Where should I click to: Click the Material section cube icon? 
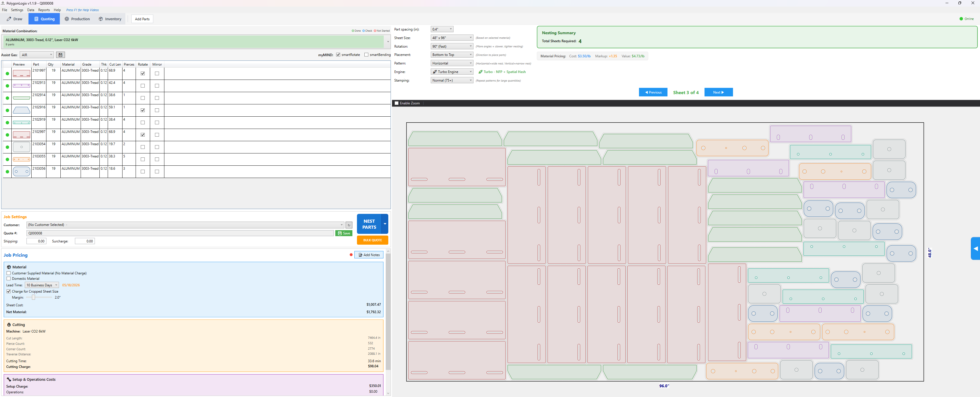[9, 267]
